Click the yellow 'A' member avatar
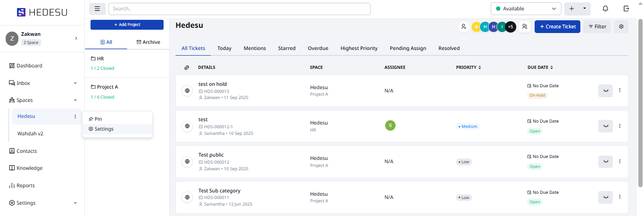 476,27
